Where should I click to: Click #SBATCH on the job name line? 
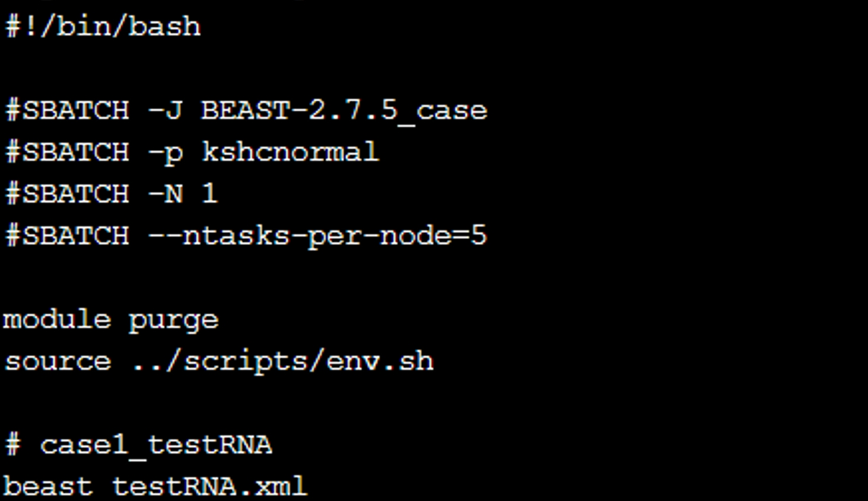click(67, 111)
